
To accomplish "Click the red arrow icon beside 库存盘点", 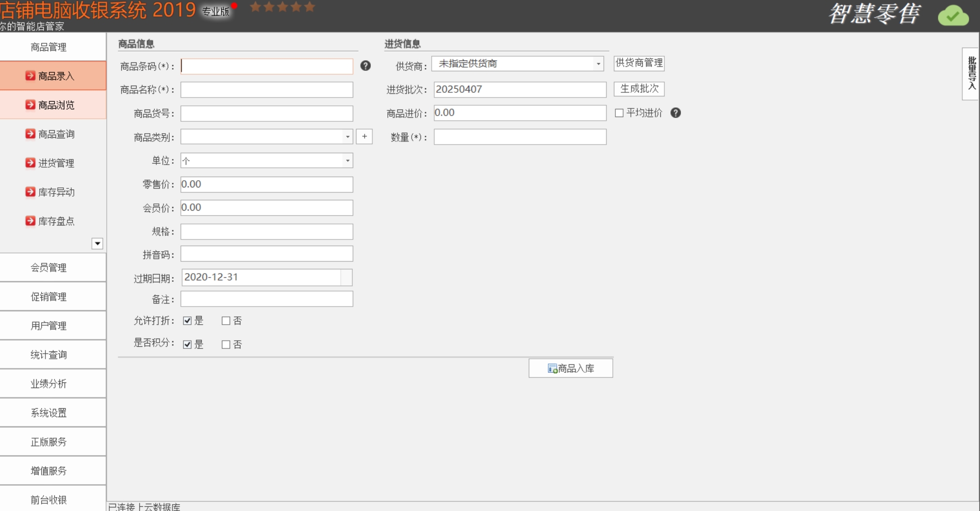I will 30,221.
